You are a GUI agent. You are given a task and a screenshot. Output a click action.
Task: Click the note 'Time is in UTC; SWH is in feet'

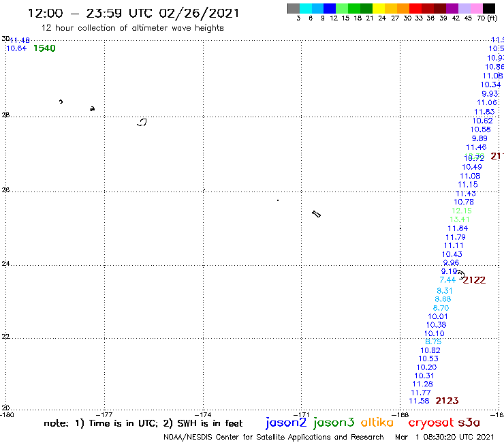[x=143, y=423]
